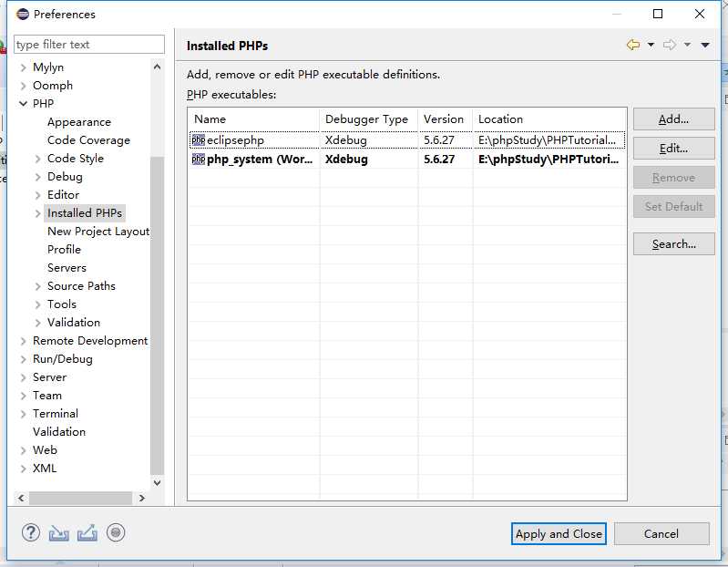The width and height of the screenshot is (728, 567).
Task: Click the Cancel button
Action: point(661,534)
